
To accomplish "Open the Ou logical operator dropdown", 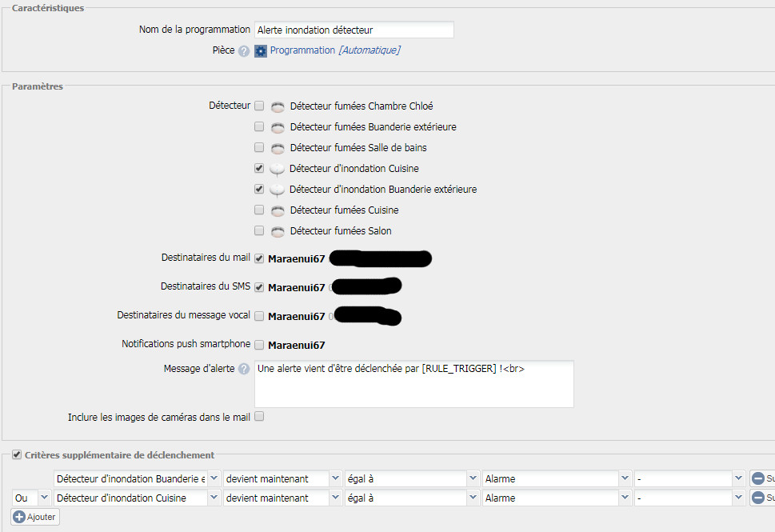I will pyautogui.click(x=31, y=498).
